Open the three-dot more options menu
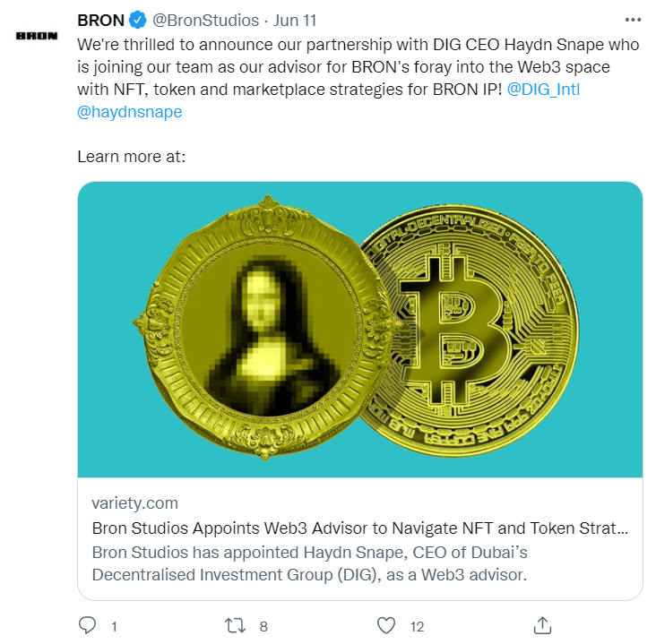Image resolution: width=656 pixels, height=644 pixels. (x=633, y=19)
